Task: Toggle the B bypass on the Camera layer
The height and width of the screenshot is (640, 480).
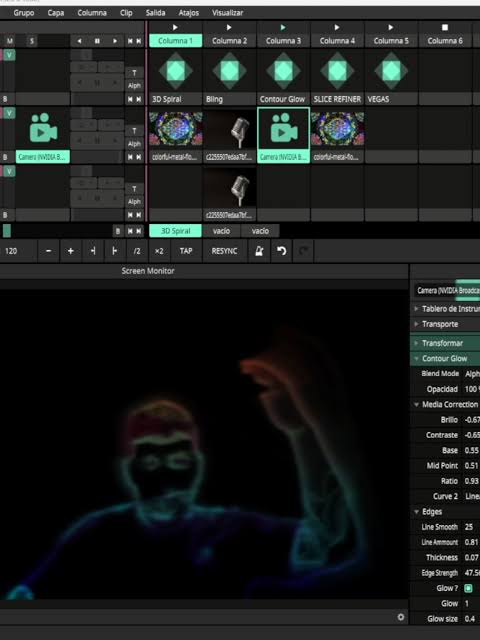Action: pos(5,157)
